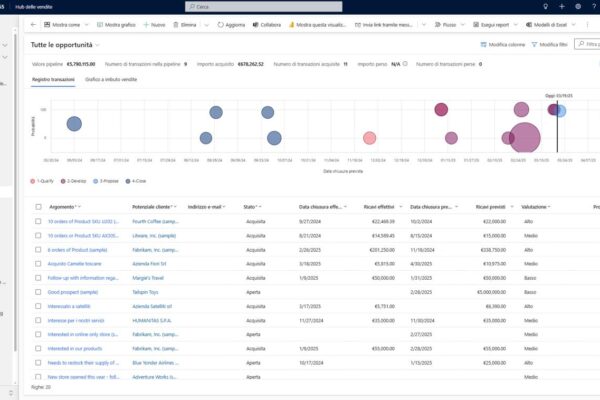Open the Potenziale cliente column header
This screenshot has height=400, width=600.
tap(154, 207)
